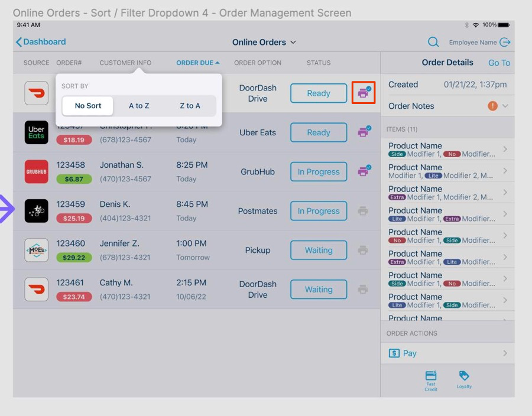Expand the first Product Name item
Image resolution: width=532 pixels, height=416 pixels.
(447, 149)
